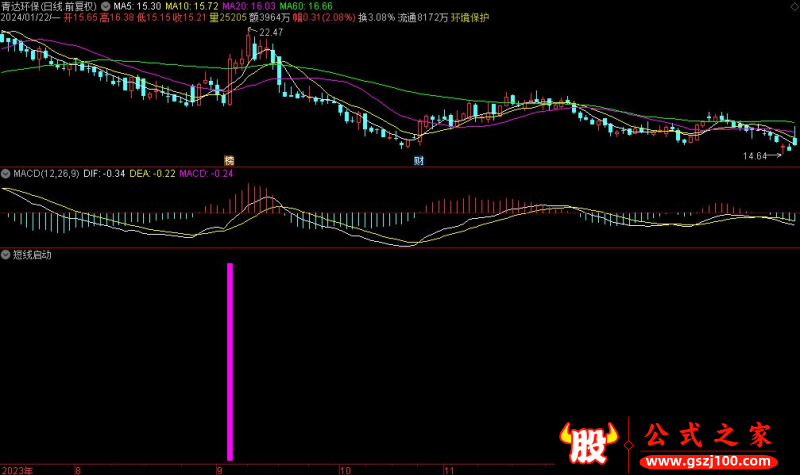Click the magenta 短线启动 signal bar
This screenshot has height=475, width=800.
[x=231, y=360]
